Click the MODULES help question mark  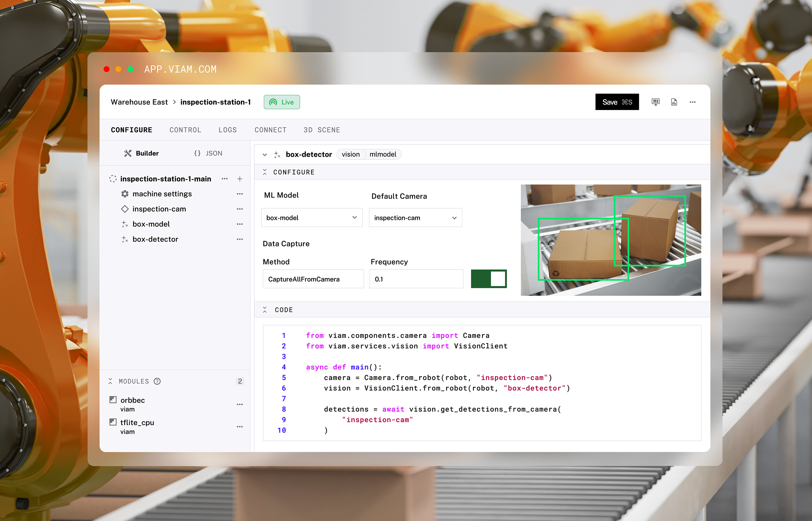157,381
